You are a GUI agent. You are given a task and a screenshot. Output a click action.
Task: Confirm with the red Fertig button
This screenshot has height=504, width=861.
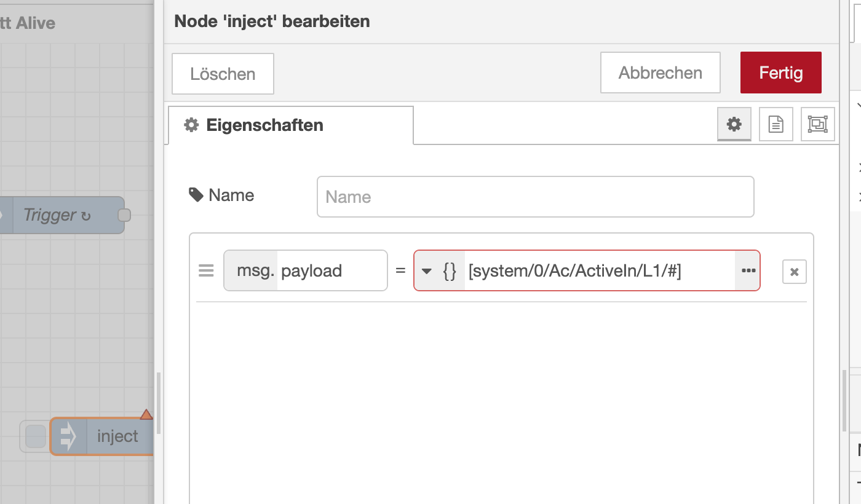(780, 73)
